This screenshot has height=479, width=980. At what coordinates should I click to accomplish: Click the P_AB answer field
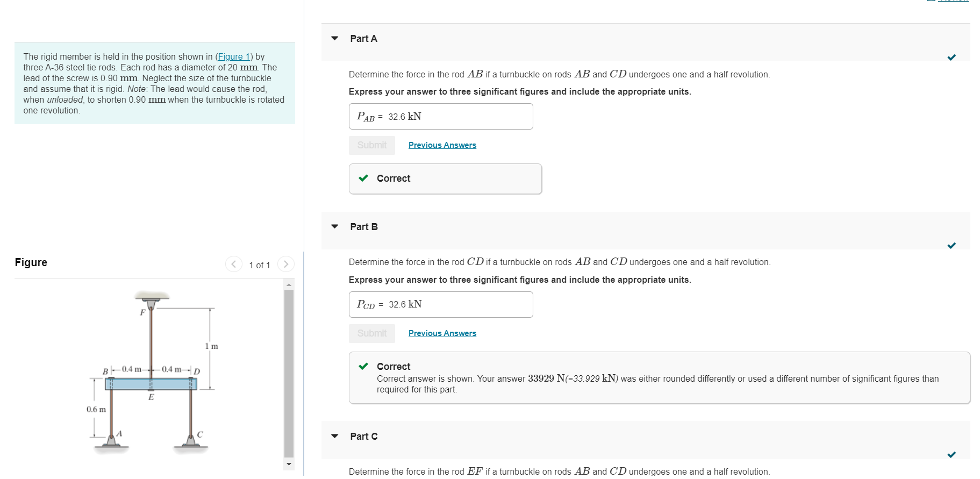(441, 117)
